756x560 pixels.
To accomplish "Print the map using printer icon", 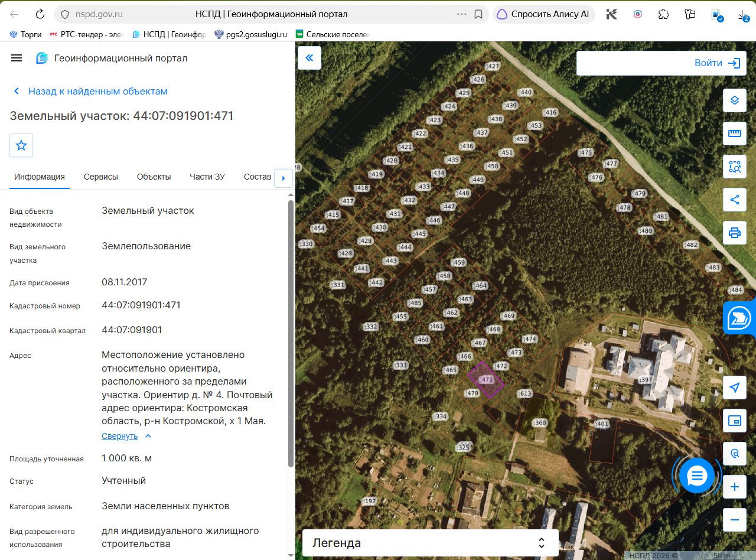I will [735, 233].
